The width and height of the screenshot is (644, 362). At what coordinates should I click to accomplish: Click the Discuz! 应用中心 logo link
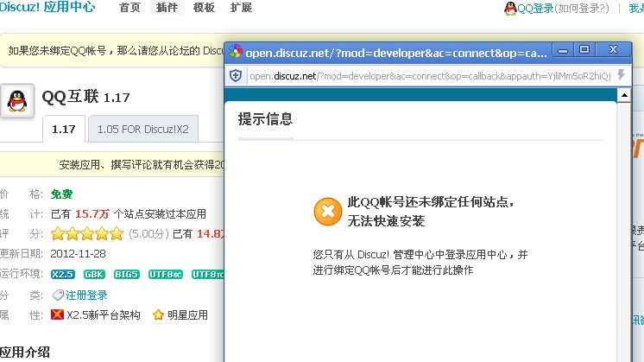click(x=47, y=7)
